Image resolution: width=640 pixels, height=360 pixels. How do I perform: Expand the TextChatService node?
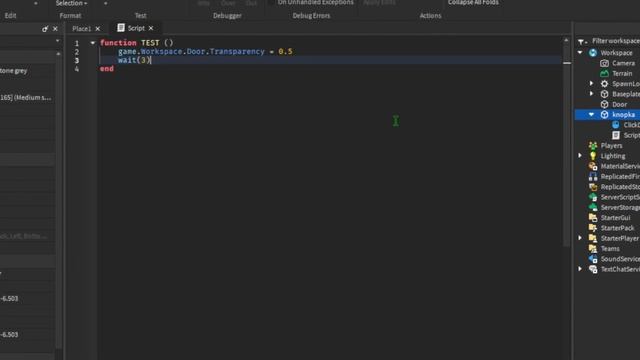[x=580, y=269]
